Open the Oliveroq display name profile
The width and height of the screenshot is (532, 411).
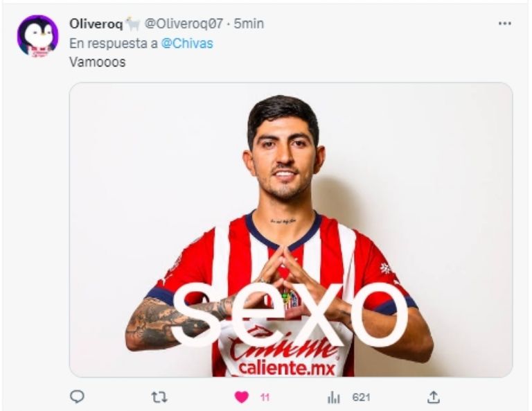(96, 24)
